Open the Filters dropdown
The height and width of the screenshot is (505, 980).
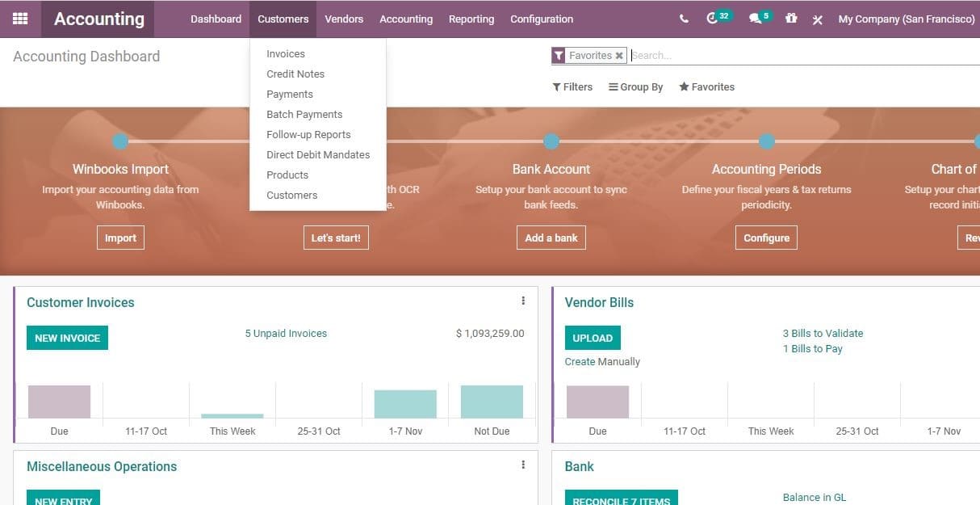572,86
